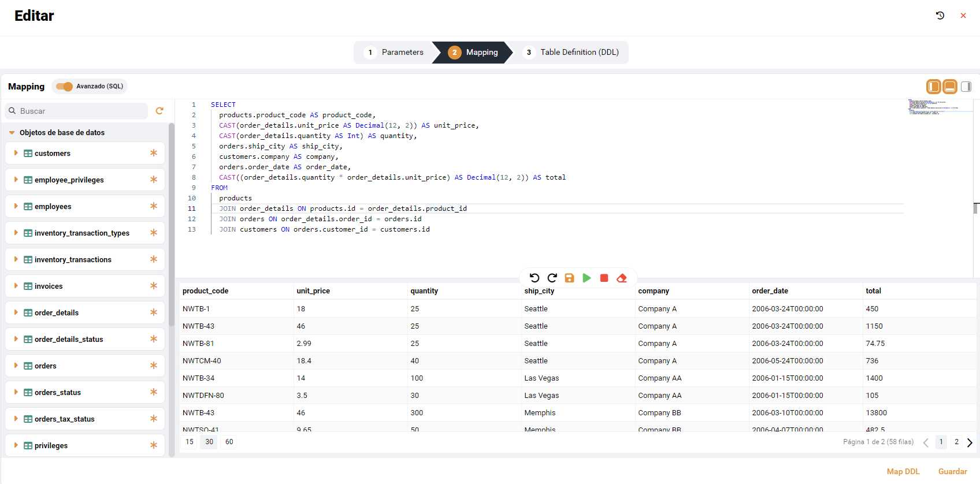Viewport: 980px width, 484px height.
Task: Clear the editor with the eraser icon
Action: pyautogui.click(x=622, y=278)
